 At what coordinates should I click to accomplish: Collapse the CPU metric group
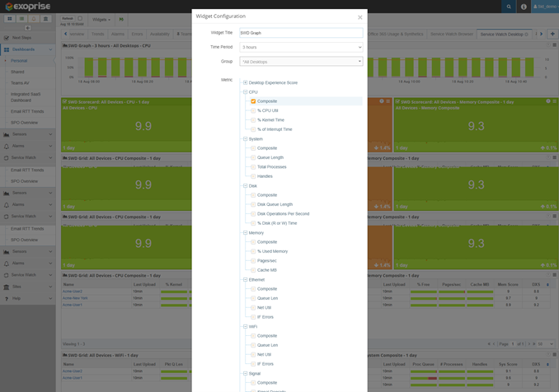coord(245,92)
